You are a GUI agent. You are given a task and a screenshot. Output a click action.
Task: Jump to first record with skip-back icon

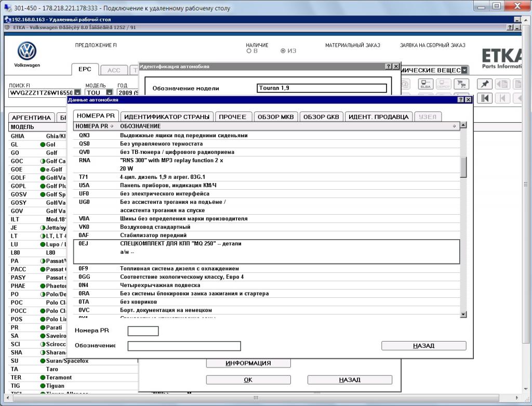pyautogui.click(x=485, y=98)
